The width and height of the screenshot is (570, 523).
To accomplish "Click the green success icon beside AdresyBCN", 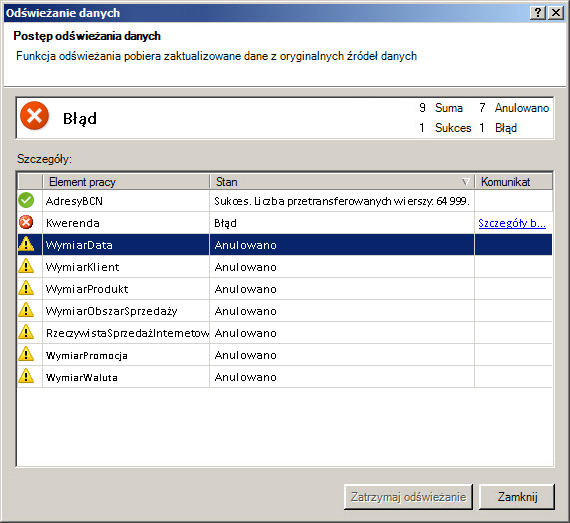I will coord(26,200).
